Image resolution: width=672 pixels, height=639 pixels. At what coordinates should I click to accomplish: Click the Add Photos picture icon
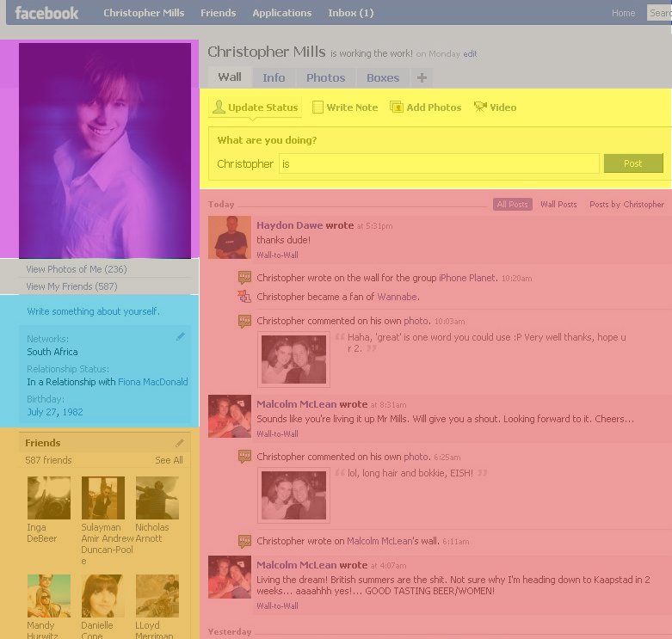(x=397, y=107)
